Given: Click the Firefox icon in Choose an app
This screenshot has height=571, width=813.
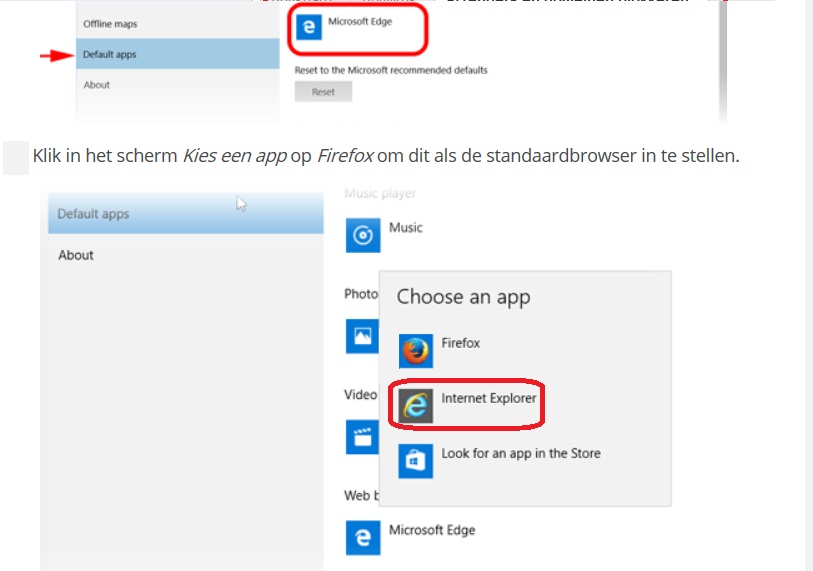Looking at the screenshot, I should 416,351.
